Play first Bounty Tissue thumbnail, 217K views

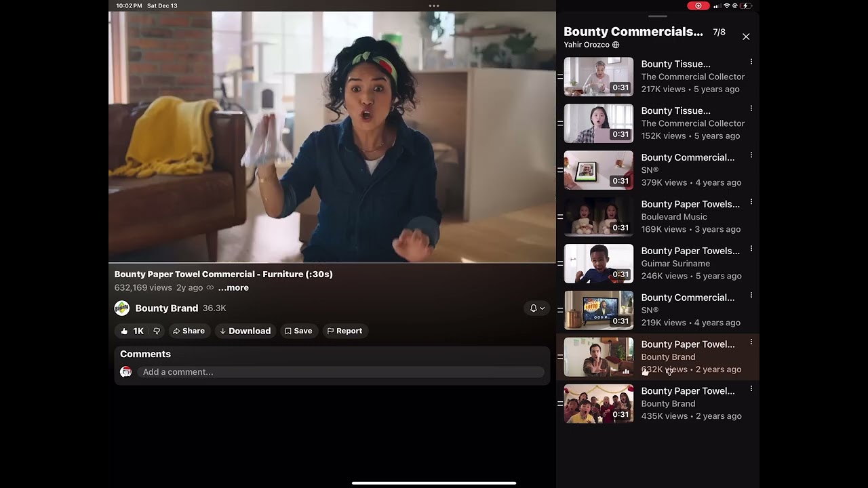tap(599, 77)
